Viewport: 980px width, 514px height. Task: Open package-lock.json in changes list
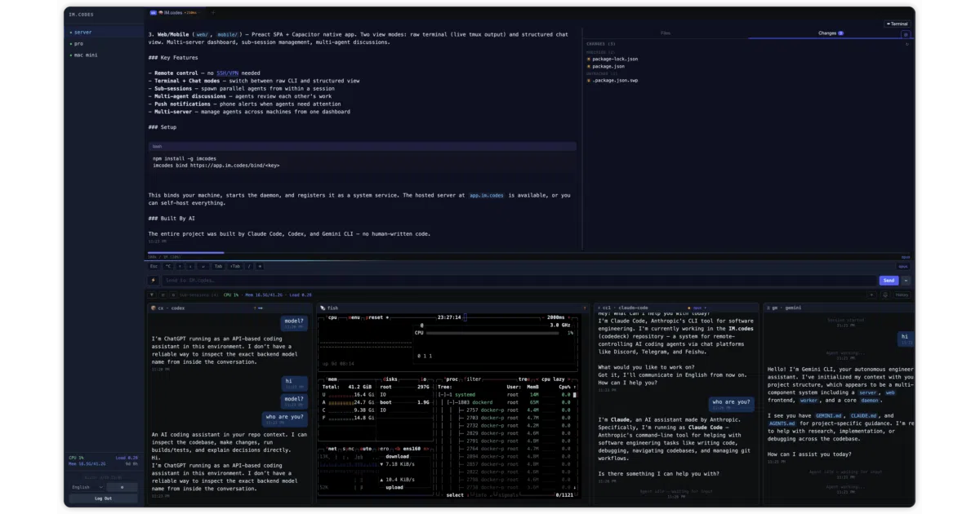pos(615,59)
